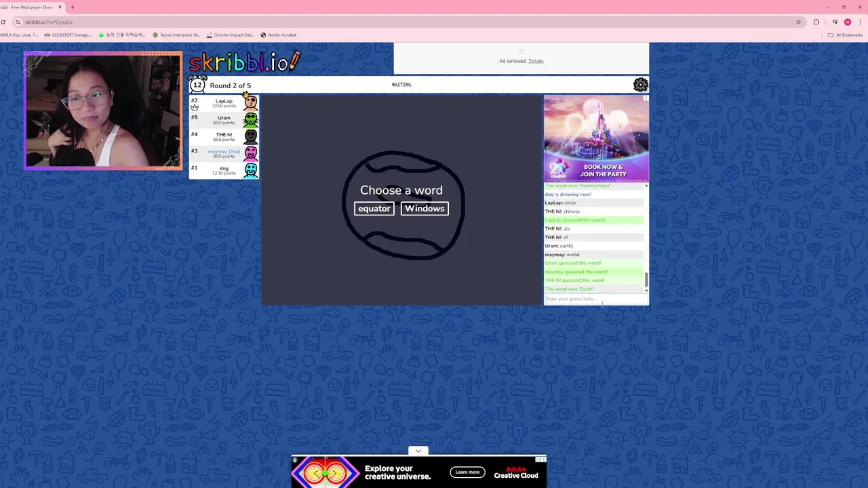Click THE N!'s black avatar
Viewport: 868px width, 488px height.
tap(251, 137)
